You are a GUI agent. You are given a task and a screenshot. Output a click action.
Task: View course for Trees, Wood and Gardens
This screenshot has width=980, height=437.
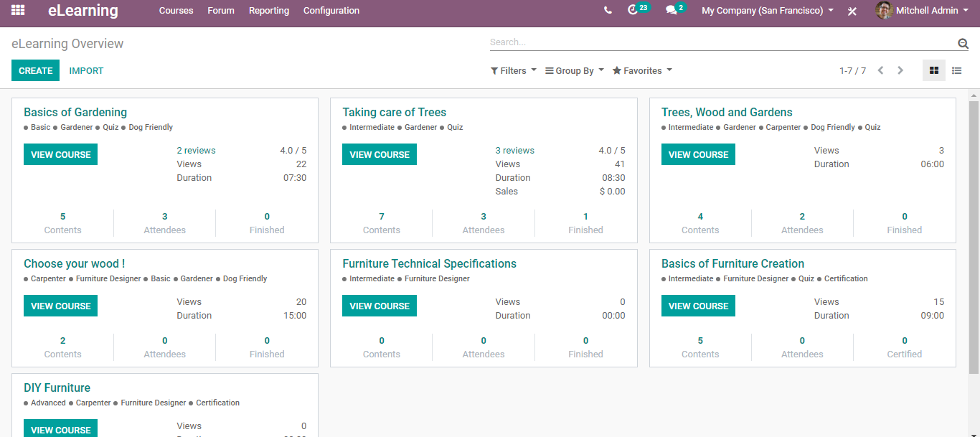click(699, 154)
